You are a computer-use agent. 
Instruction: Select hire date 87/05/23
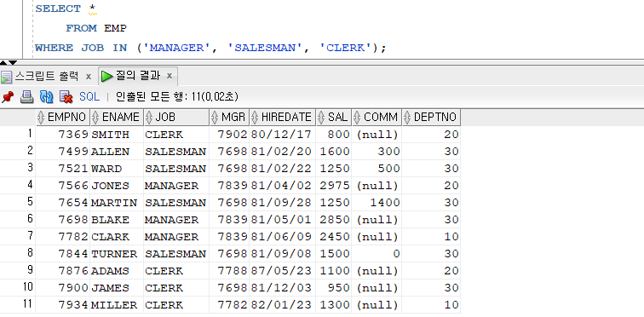282,271
